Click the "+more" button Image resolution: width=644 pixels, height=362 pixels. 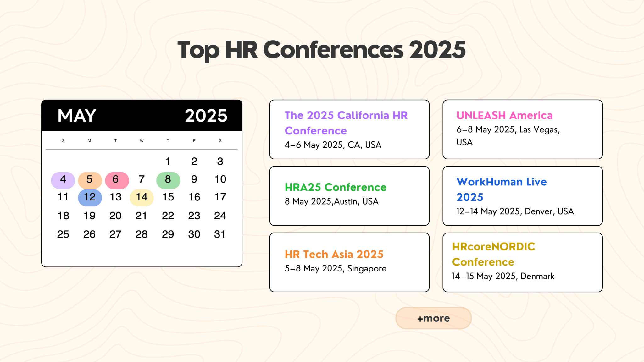[x=433, y=318]
